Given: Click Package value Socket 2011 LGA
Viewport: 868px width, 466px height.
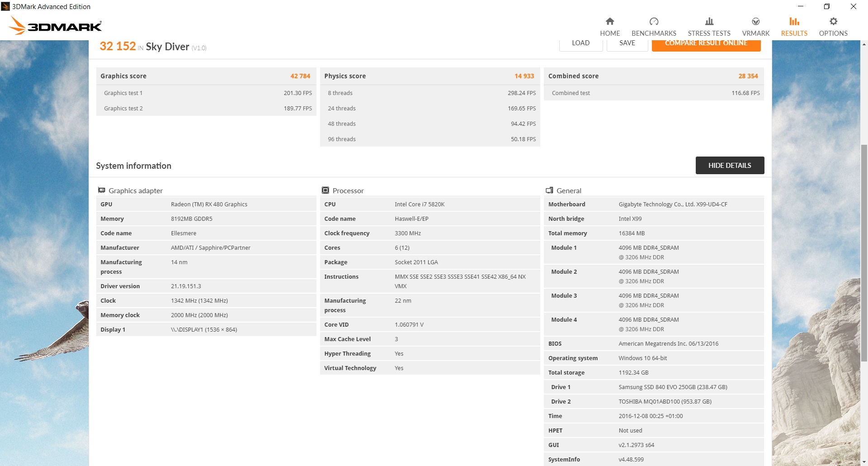Looking at the screenshot, I should [416, 262].
